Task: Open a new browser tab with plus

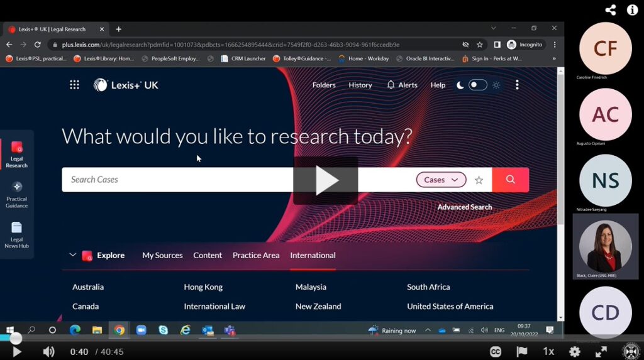Action: 119,29
